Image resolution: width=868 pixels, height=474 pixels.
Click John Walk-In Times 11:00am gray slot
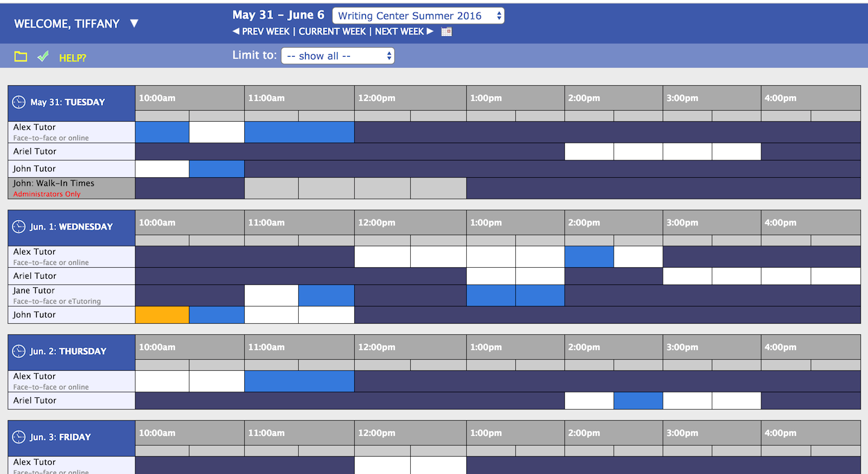coord(271,188)
